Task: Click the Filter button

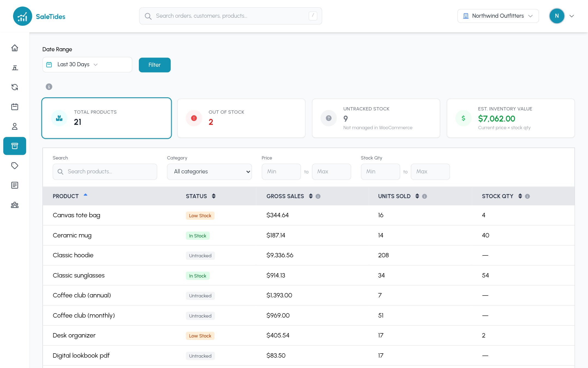Action: (x=155, y=65)
